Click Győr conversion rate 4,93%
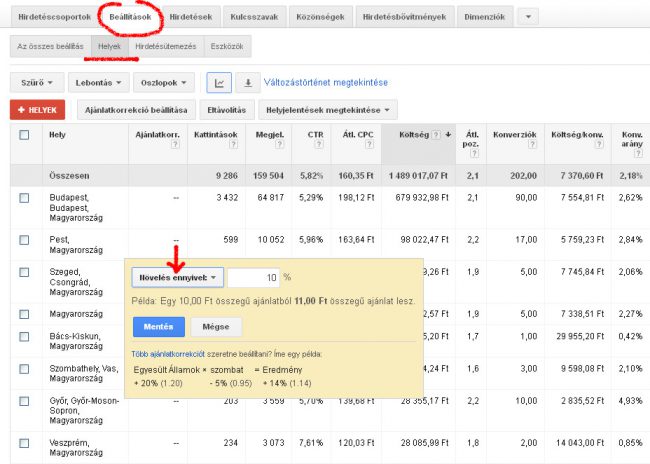 (x=631, y=401)
